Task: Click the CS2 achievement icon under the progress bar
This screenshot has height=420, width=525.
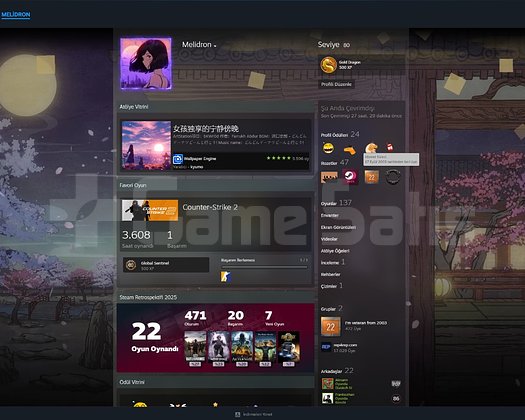Action: [226, 277]
